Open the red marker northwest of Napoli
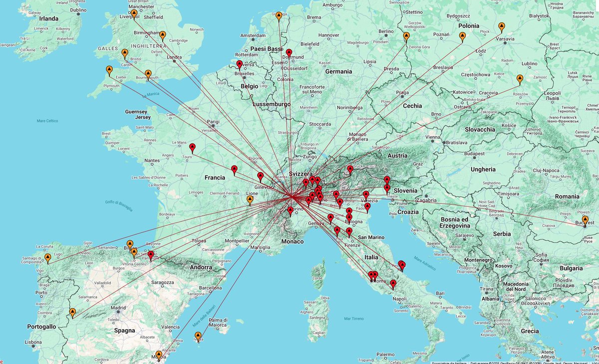 coord(393,285)
